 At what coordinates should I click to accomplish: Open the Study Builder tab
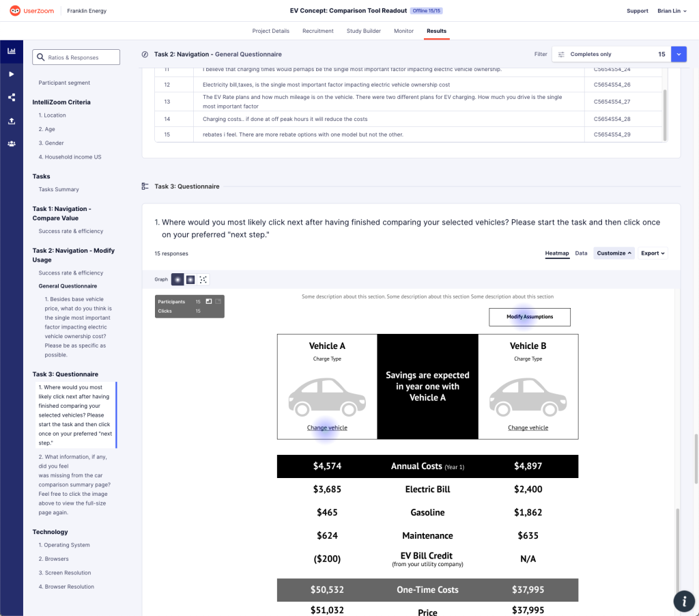364,31
